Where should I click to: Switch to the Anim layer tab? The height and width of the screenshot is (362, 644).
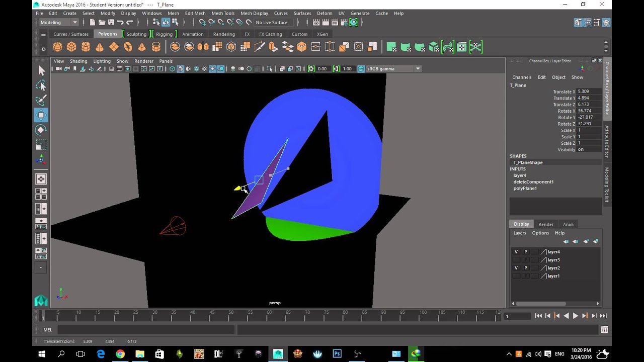click(568, 224)
